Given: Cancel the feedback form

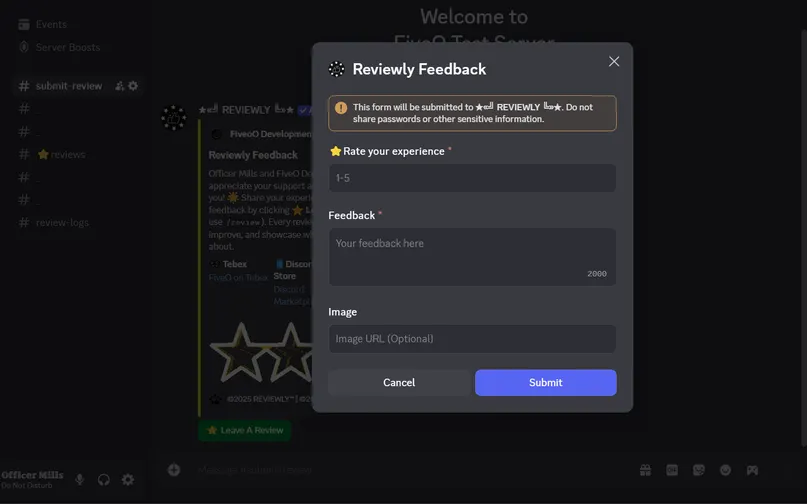Looking at the screenshot, I should pyautogui.click(x=399, y=383).
